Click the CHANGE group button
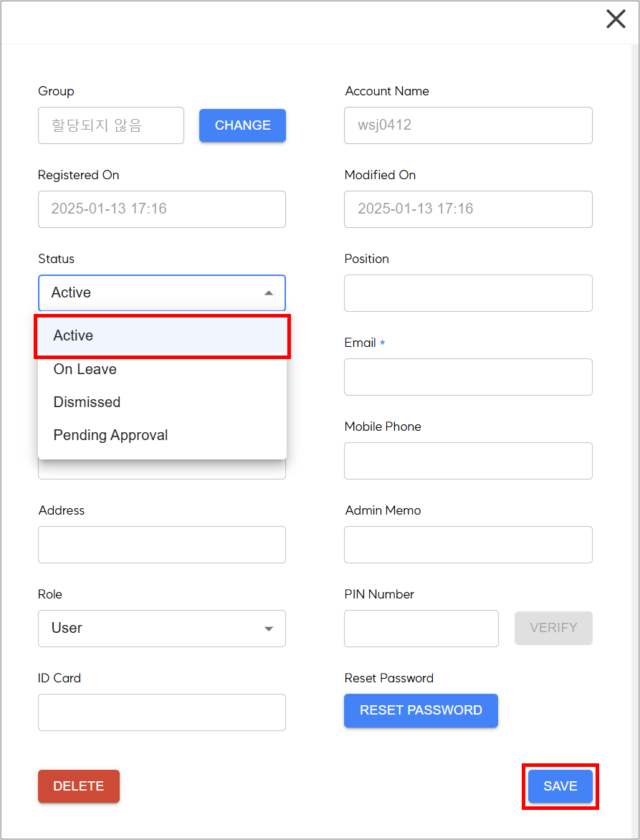This screenshot has height=840, width=640. [243, 125]
